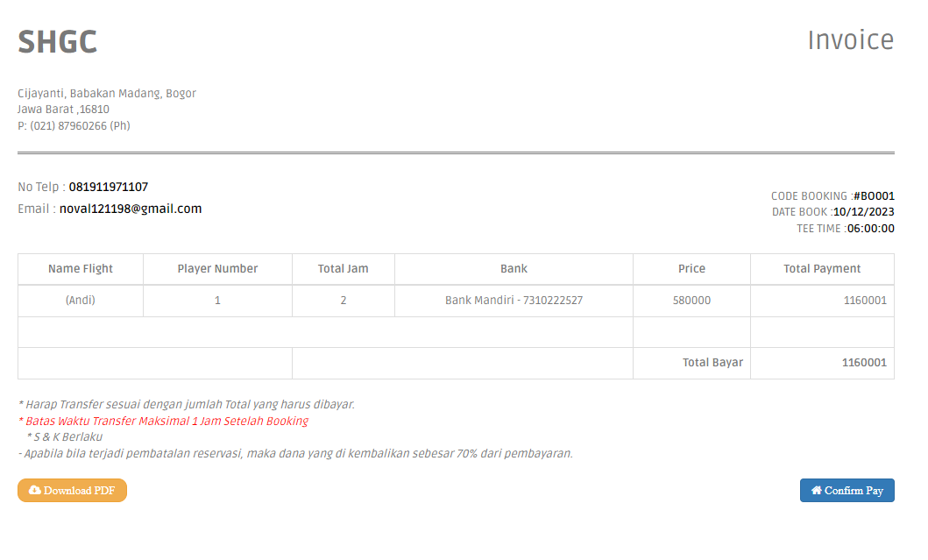Click the Player Number column header
Viewport: 928px width, 560px height.
[218, 269]
